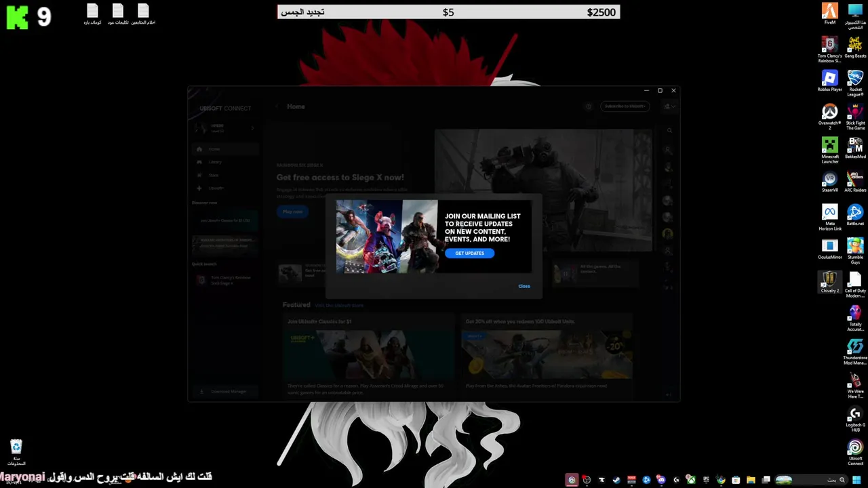The image size is (868, 488).
Task: Open Steam from the taskbar
Action: pyautogui.click(x=616, y=480)
